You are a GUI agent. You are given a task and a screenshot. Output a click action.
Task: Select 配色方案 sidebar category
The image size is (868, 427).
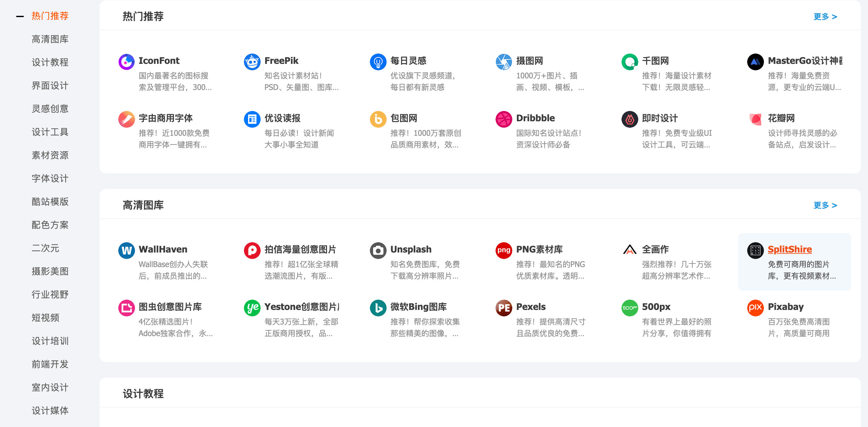tap(50, 225)
